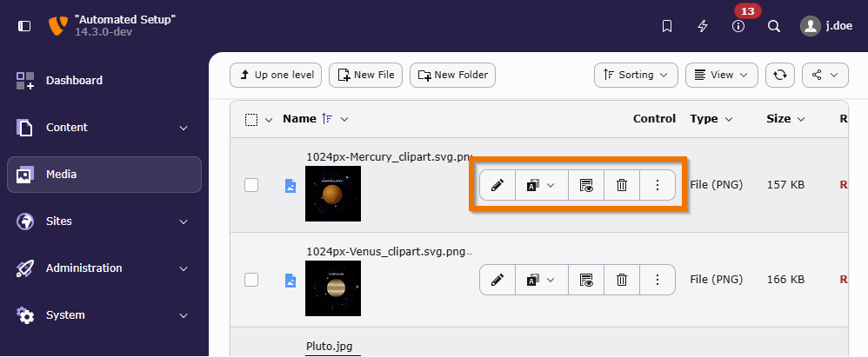Image resolution: width=868 pixels, height=357 pixels.
Task: Click the Pluto.jpg file name
Action: pos(330,347)
